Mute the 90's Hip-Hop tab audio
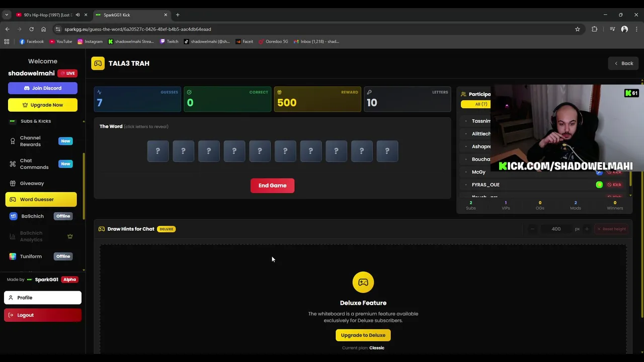The width and height of the screenshot is (644, 362). coord(77,15)
